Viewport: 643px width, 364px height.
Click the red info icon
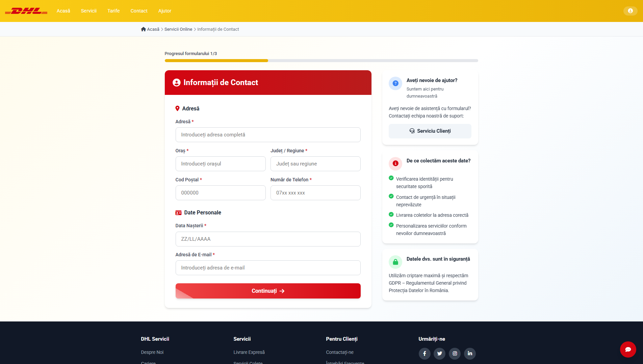coord(395,164)
